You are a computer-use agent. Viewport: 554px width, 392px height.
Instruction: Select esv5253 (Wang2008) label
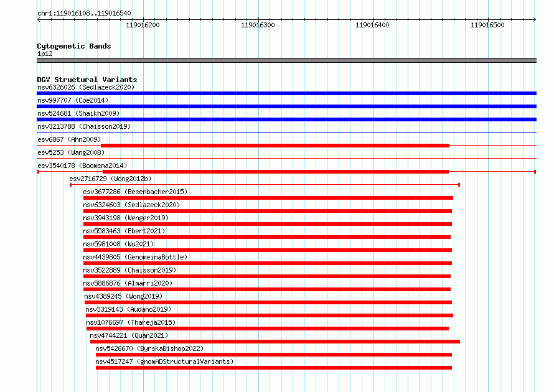71,152
